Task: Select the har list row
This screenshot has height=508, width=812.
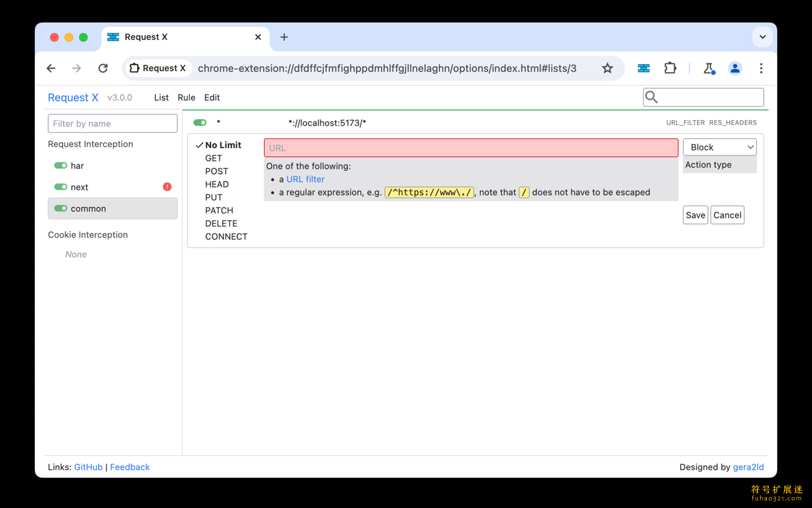Action: [x=112, y=166]
